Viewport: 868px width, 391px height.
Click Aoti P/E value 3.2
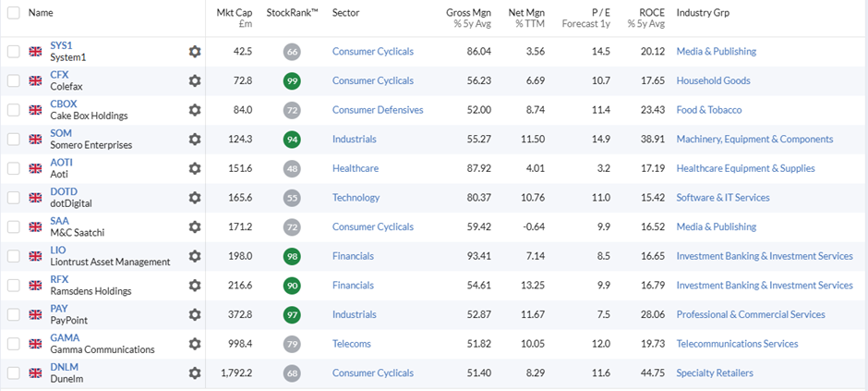[604, 168]
